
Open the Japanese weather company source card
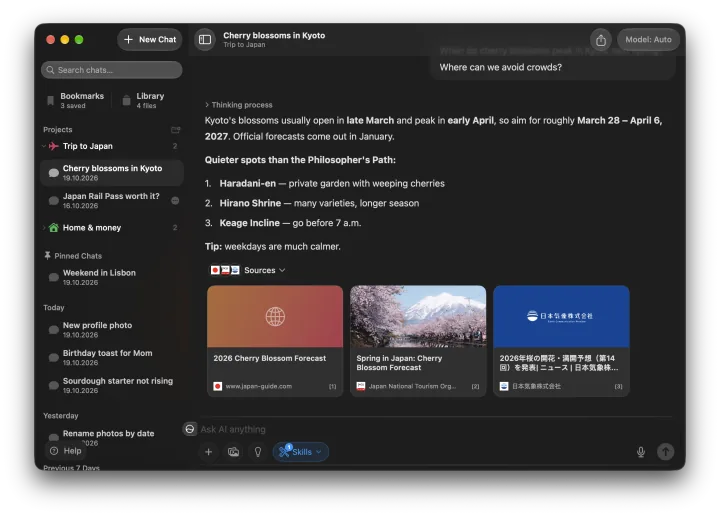[x=561, y=341]
